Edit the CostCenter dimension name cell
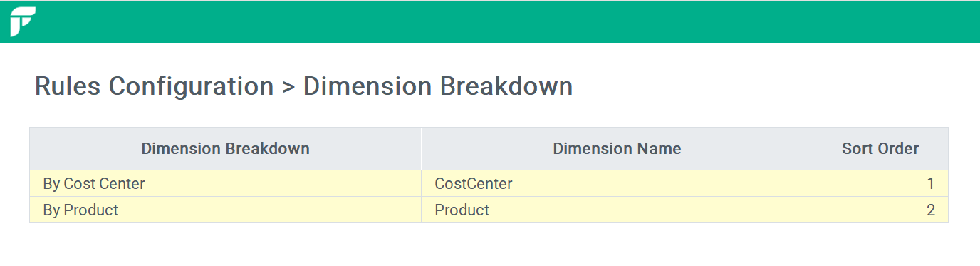 point(617,184)
